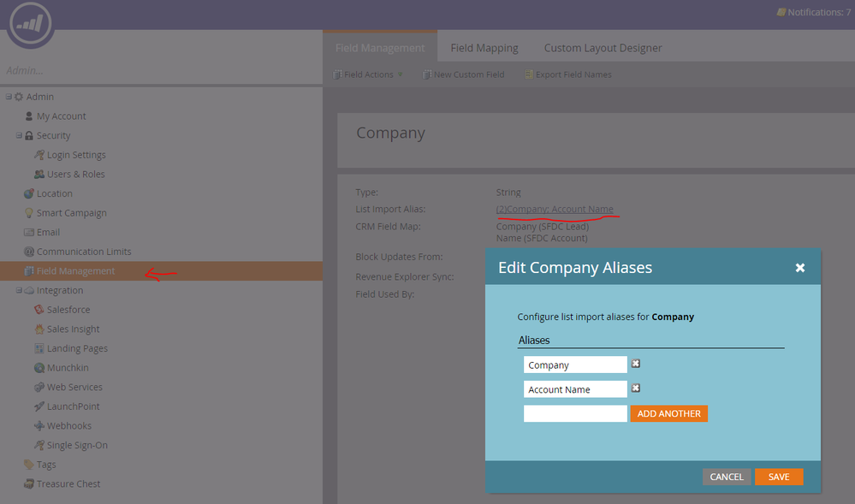Open the Field Actions dropdown
Screen dimensions: 855x504
(368, 74)
